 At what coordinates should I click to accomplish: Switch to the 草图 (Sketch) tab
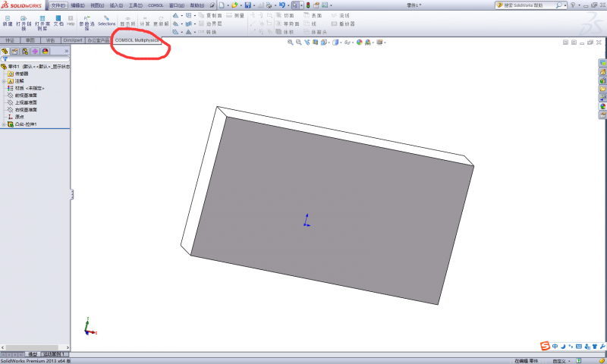(30, 40)
